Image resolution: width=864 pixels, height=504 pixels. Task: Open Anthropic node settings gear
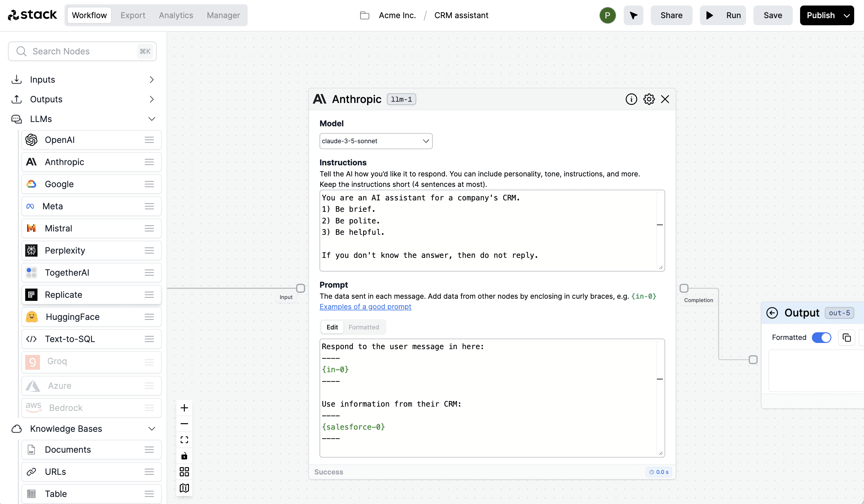(649, 99)
